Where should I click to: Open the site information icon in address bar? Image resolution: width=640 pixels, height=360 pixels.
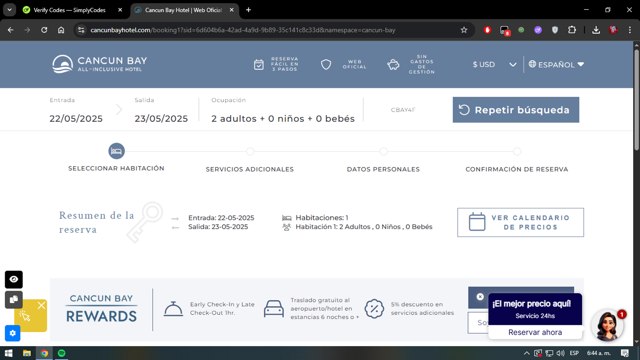pyautogui.click(x=81, y=30)
